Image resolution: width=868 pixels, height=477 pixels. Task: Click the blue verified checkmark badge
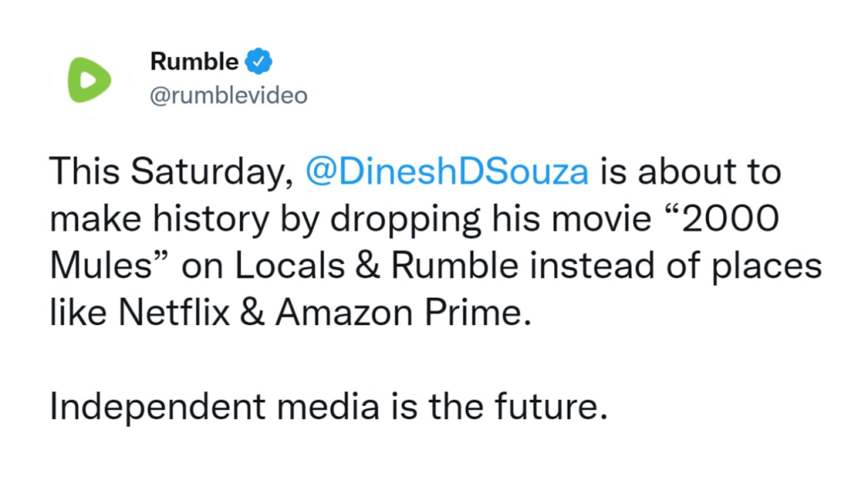click(x=259, y=61)
